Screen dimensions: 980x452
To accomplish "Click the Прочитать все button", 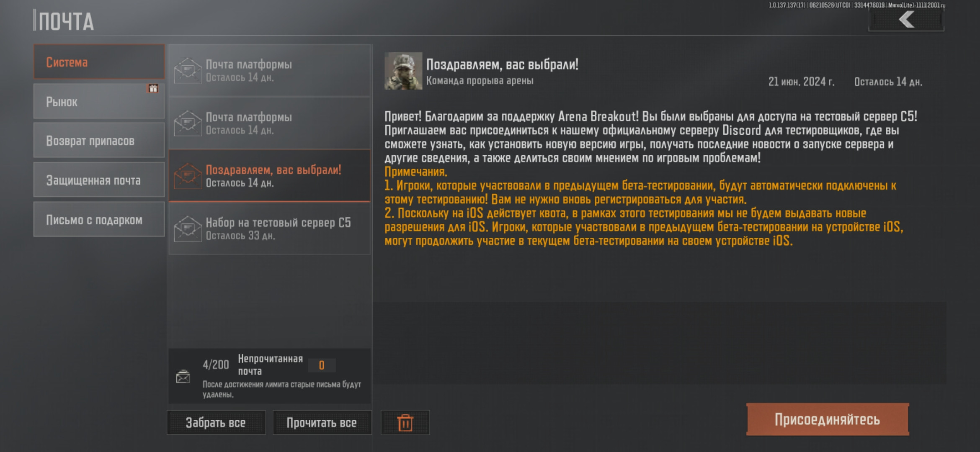I will [x=322, y=423].
